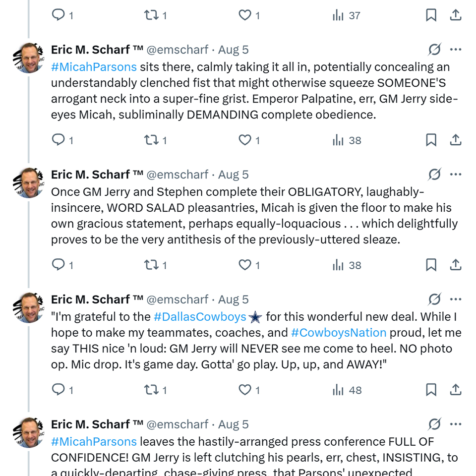The height and width of the screenshot is (476, 476).
Task: Bookmark the topmost tweet with 37 views
Action: tap(431, 15)
